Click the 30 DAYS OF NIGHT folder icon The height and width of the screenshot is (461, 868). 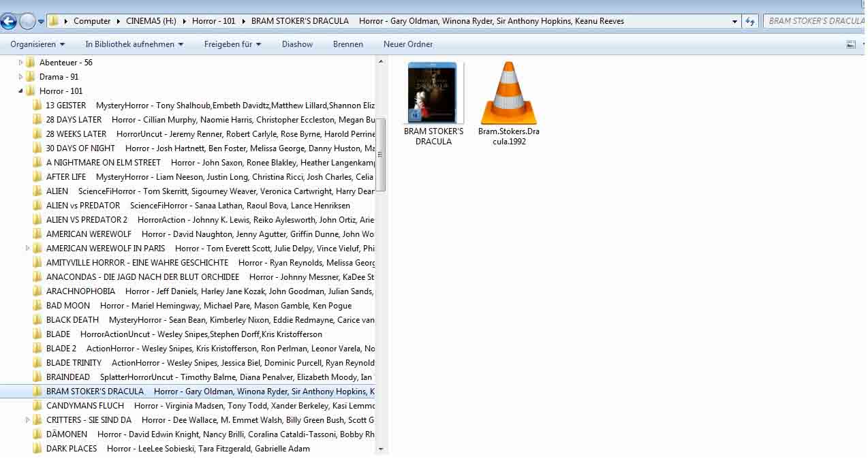37,148
